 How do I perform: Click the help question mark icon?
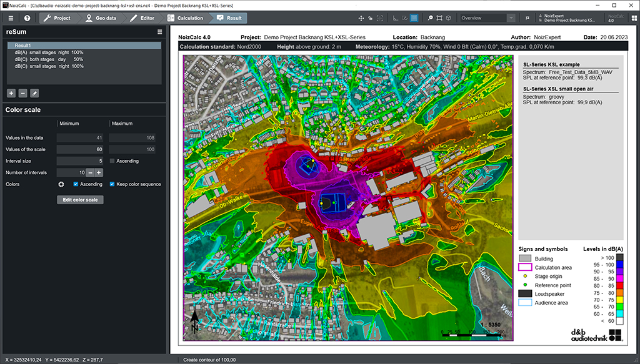click(x=27, y=18)
